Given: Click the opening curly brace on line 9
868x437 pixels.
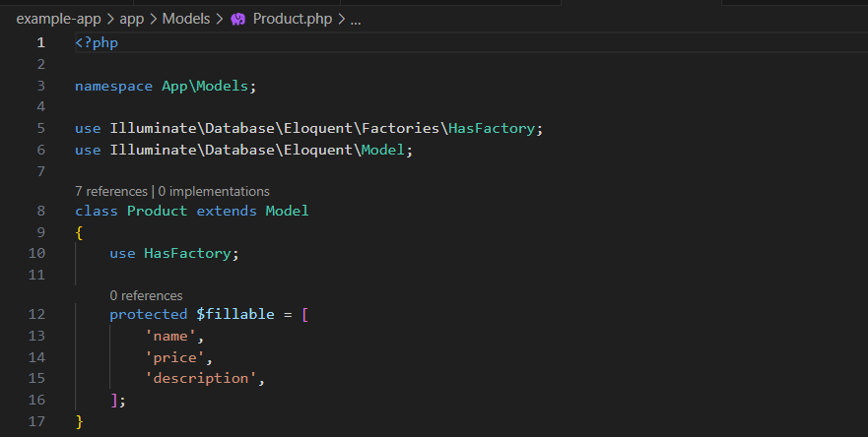Looking at the screenshot, I should (x=79, y=233).
